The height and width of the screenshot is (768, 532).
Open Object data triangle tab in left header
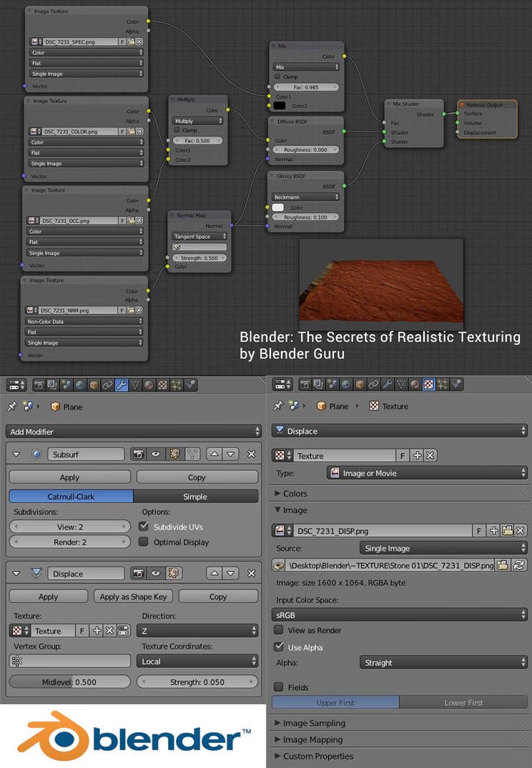click(x=135, y=385)
